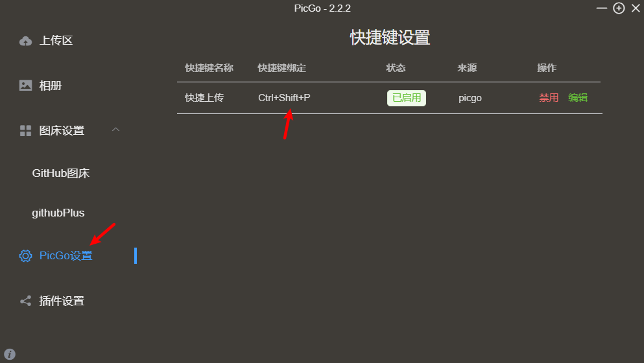
Task: Click the share icon beside 插件设置
Action: coord(25,301)
